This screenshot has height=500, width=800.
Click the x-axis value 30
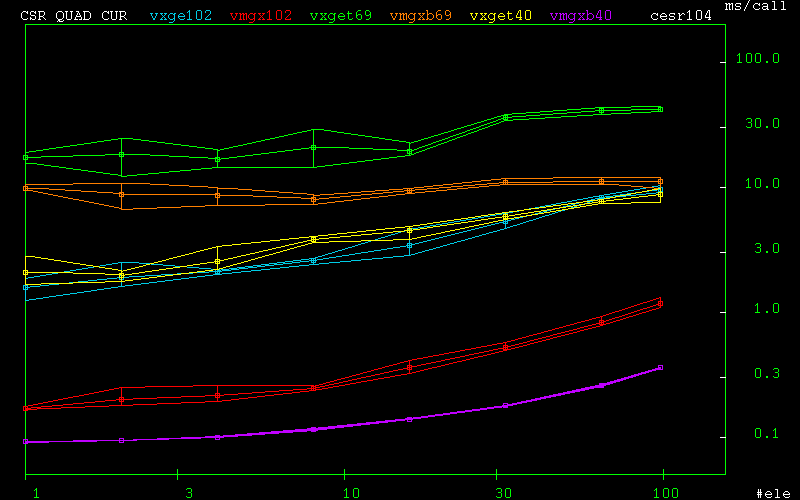tap(504, 493)
